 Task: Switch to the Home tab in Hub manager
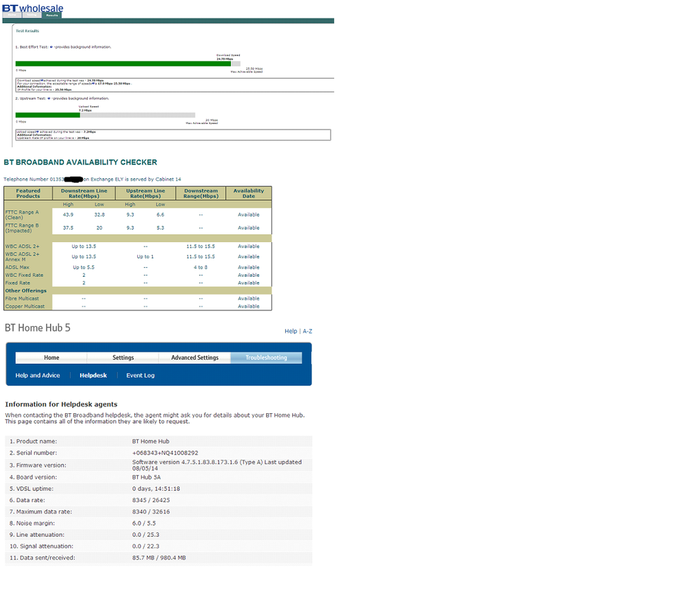(51, 358)
